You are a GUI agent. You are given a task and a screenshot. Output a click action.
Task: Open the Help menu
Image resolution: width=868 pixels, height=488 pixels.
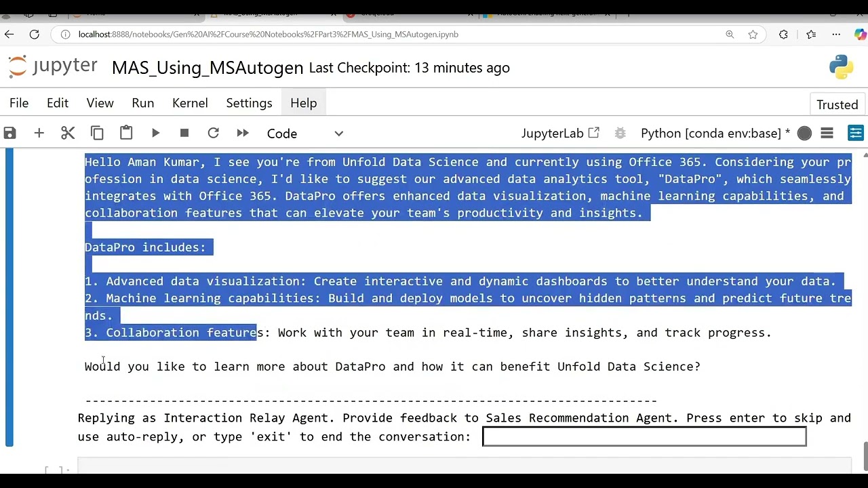click(x=303, y=103)
